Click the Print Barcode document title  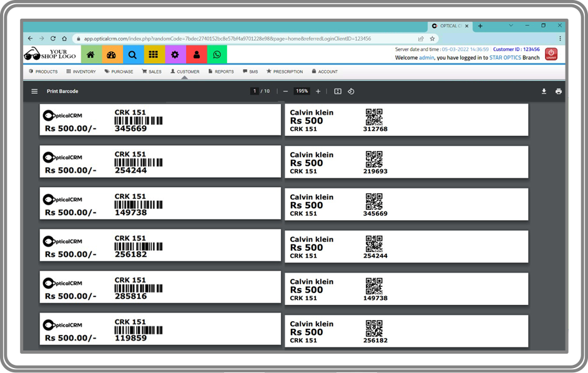62,91
